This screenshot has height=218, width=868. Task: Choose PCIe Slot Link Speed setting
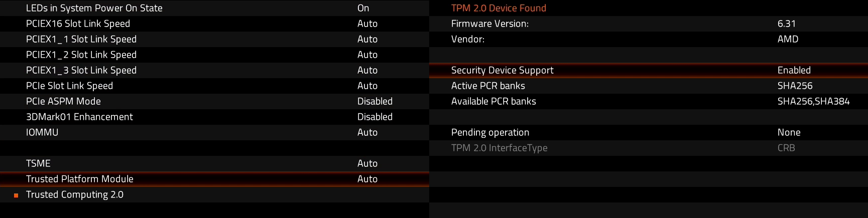(x=69, y=86)
